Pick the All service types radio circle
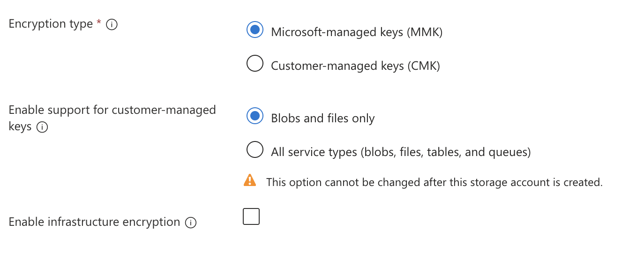The image size is (644, 253). pos(255,150)
